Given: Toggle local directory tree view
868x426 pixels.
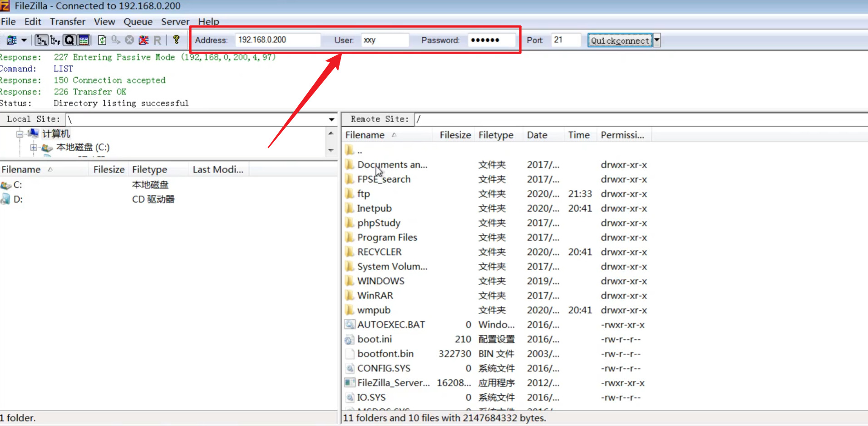Looking at the screenshot, I should click(x=41, y=40).
